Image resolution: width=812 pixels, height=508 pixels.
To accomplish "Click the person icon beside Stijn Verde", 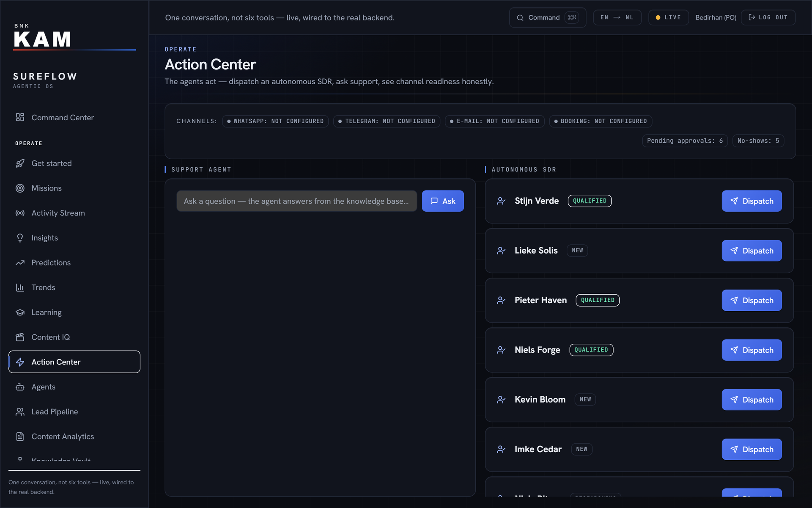I will [501, 201].
